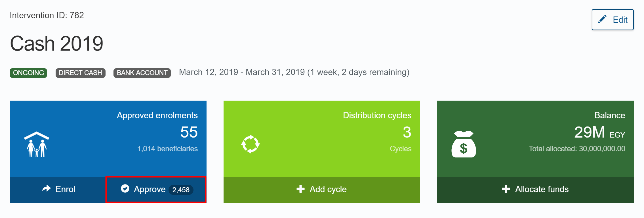
Task: Click the family shelter enrolments icon
Action: point(37,144)
